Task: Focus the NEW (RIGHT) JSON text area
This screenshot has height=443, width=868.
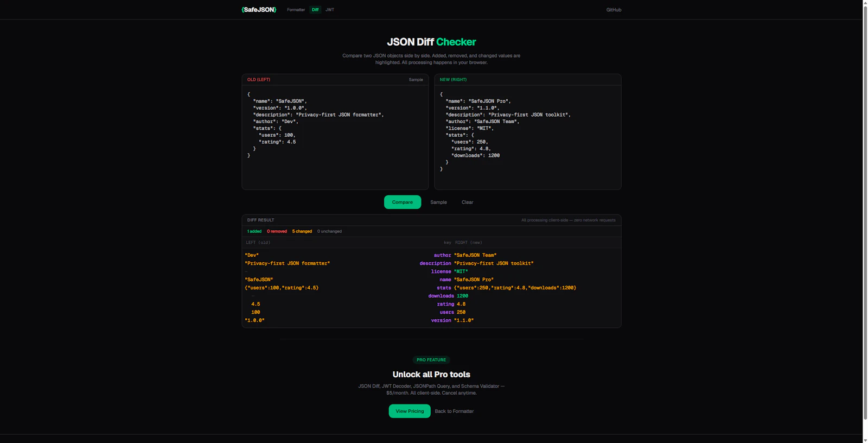Action: (x=528, y=137)
